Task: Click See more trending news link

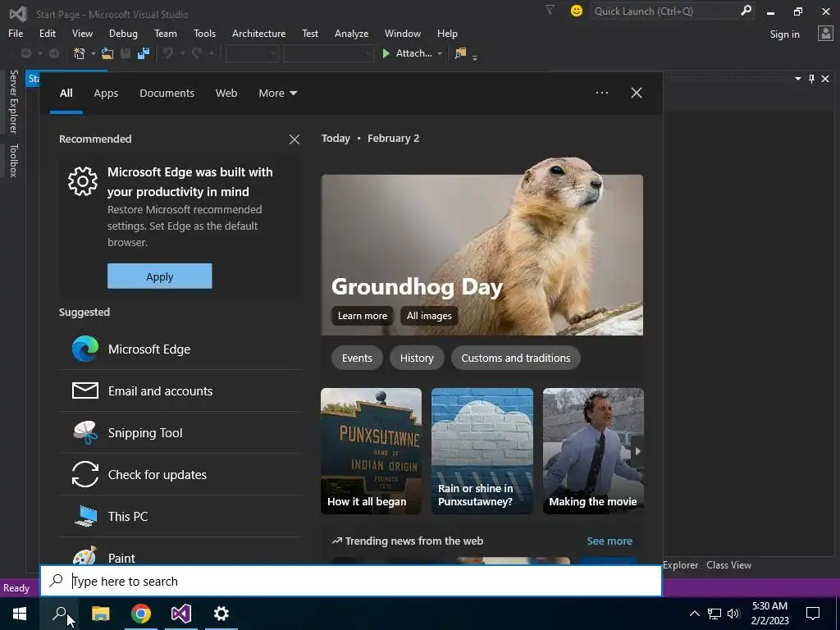Action: click(609, 541)
